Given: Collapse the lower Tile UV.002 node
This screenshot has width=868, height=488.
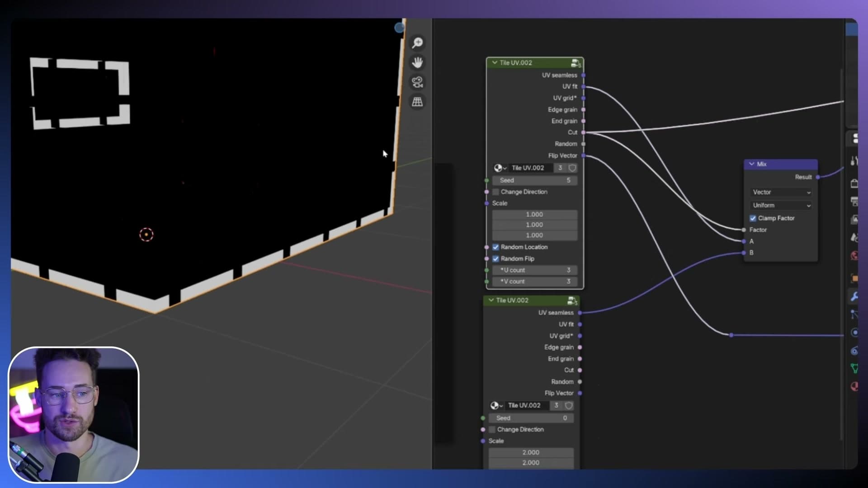Looking at the screenshot, I should point(491,300).
